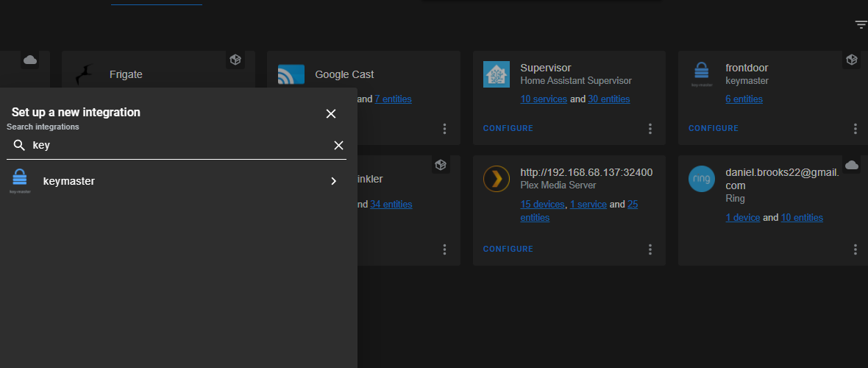Viewport: 868px width, 368px height.
Task: Open the filter icon at top right
Action: point(860,24)
